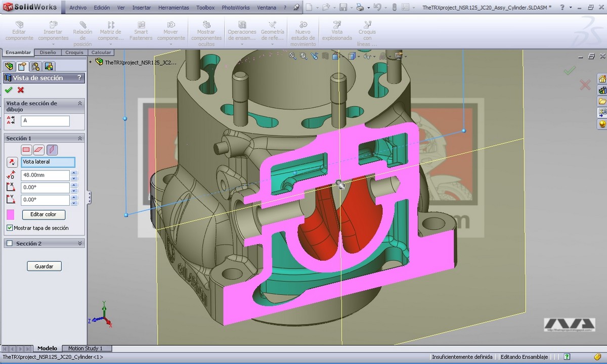Viewport: 607px width, 364px height.
Task: Cancel section view with red X
Action: click(x=21, y=90)
